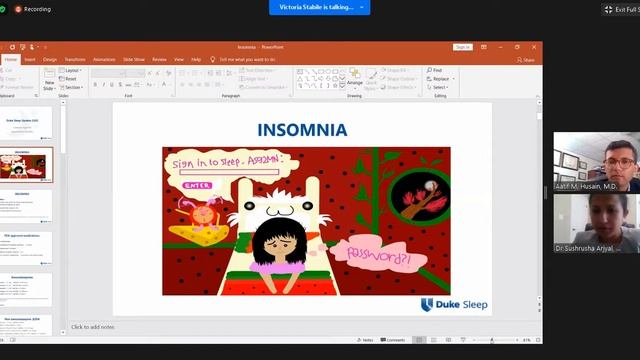Open the Section dropdown
This screenshot has width=640, height=360.
pos(71,87)
